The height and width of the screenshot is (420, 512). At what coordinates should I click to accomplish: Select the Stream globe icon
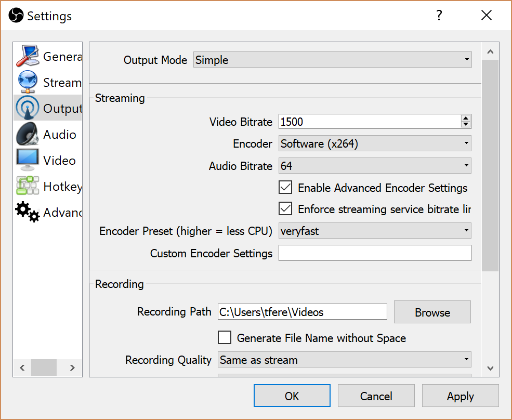(28, 82)
